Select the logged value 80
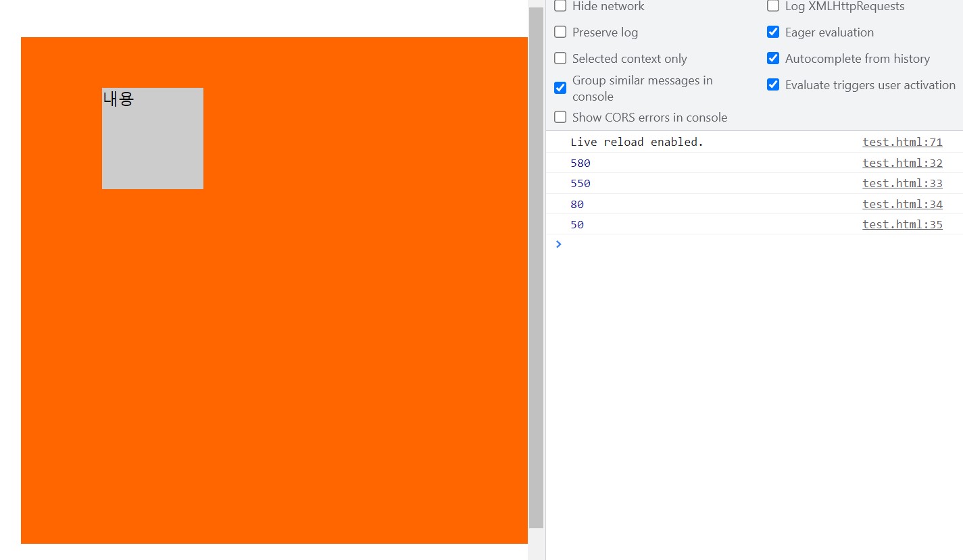The image size is (963, 560). pyautogui.click(x=577, y=204)
